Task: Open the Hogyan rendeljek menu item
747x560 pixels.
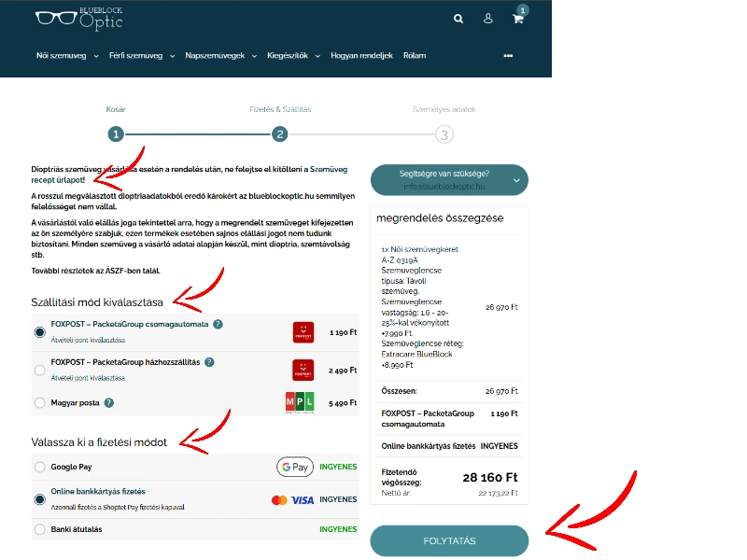Action: (x=361, y=56)
